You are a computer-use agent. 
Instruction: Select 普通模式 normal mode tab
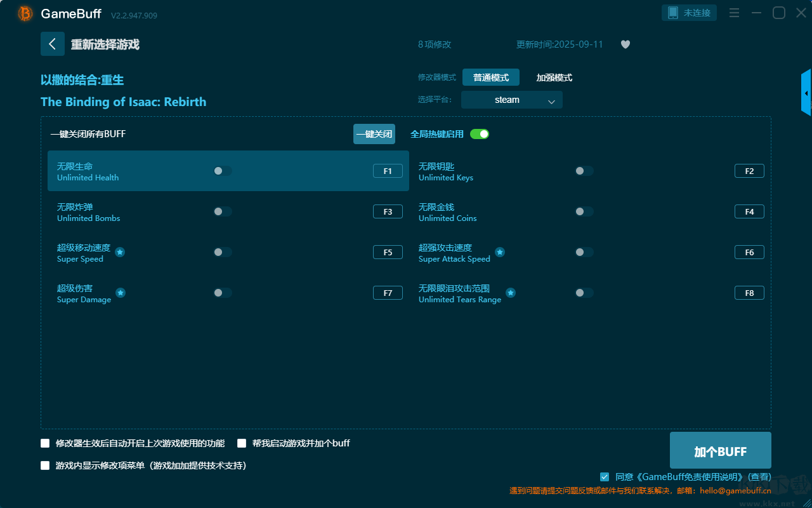(491, 77)
